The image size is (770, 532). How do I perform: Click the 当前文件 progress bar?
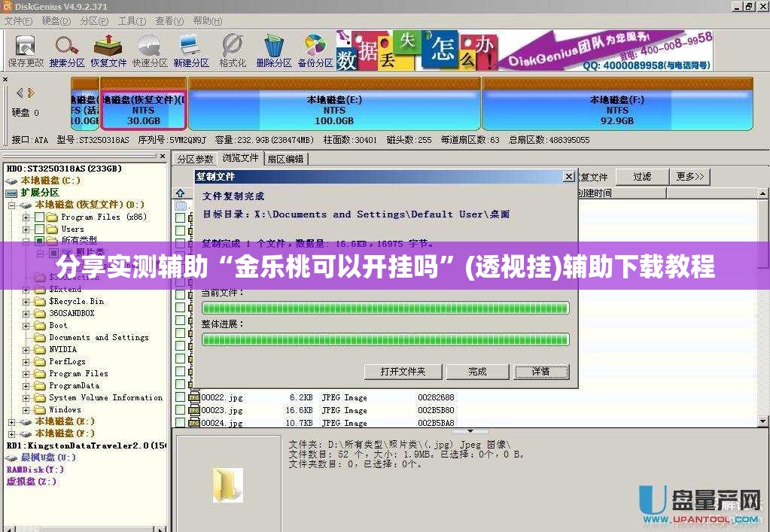[x=385, y=309]
